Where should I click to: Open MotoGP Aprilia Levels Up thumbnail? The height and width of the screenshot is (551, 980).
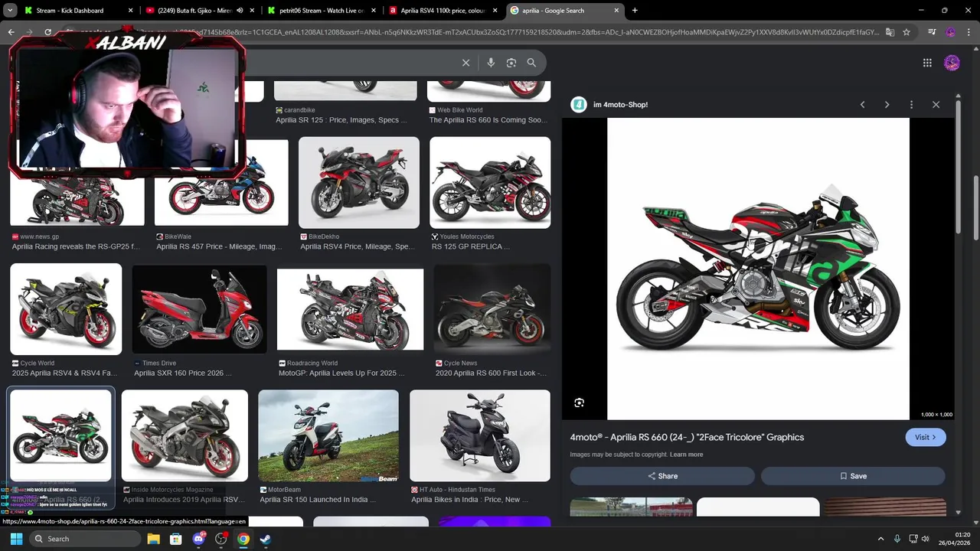pos(350,309)
